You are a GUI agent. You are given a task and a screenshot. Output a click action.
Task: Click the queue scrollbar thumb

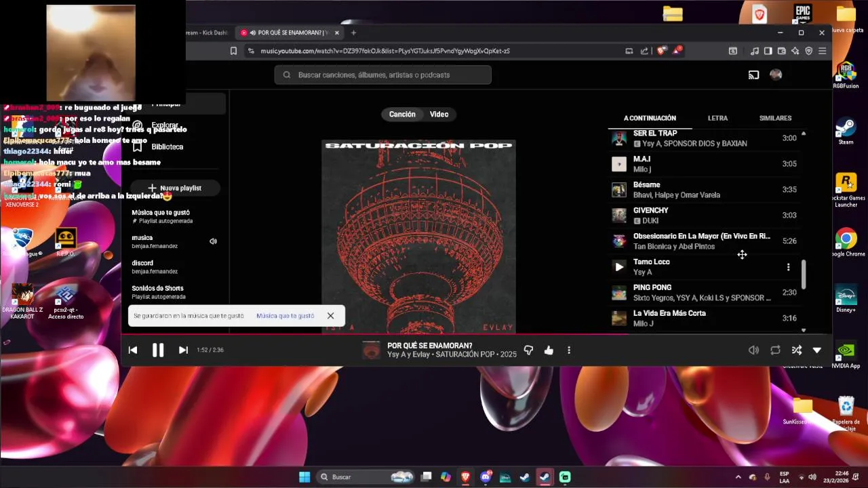804,274
